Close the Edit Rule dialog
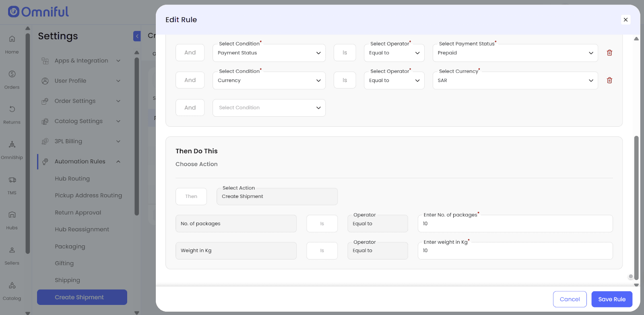The width and height of the screenshot is (644, 315). [x=625, y=20]
